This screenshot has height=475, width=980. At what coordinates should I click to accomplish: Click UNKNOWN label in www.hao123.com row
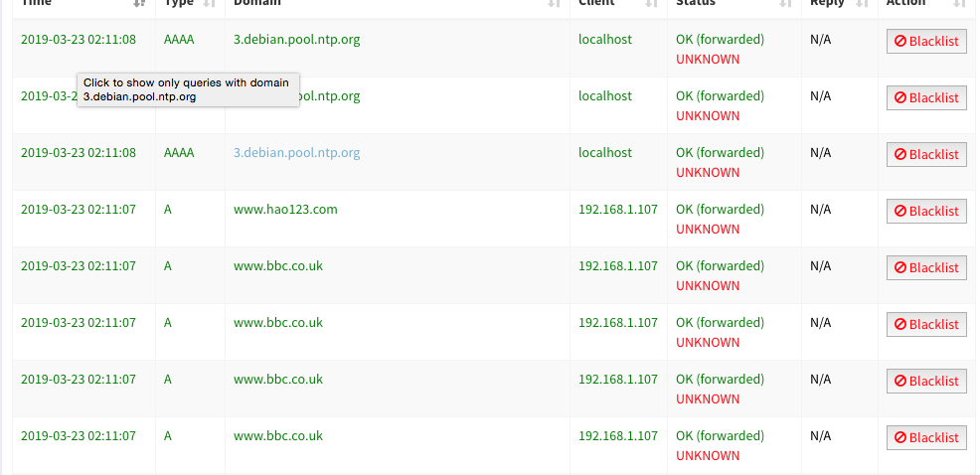pyautogui.click(x=708, y=229)
